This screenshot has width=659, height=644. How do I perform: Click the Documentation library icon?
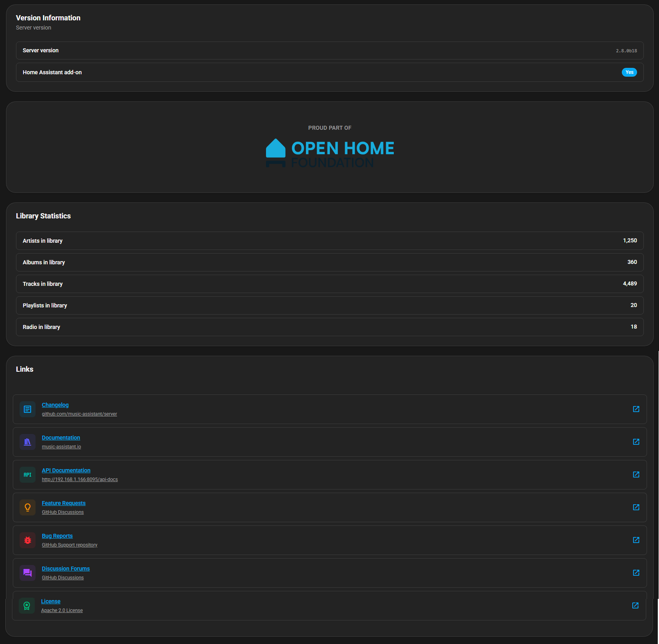(x=27, y=442)
